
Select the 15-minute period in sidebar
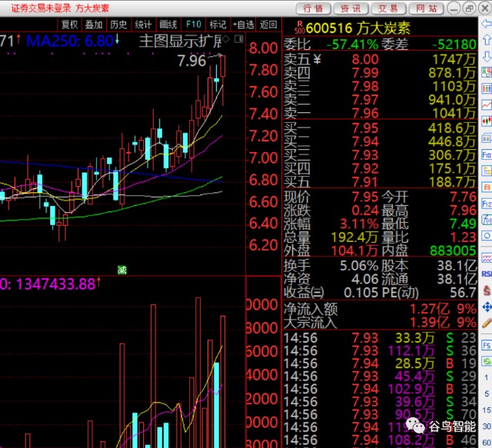487,410
